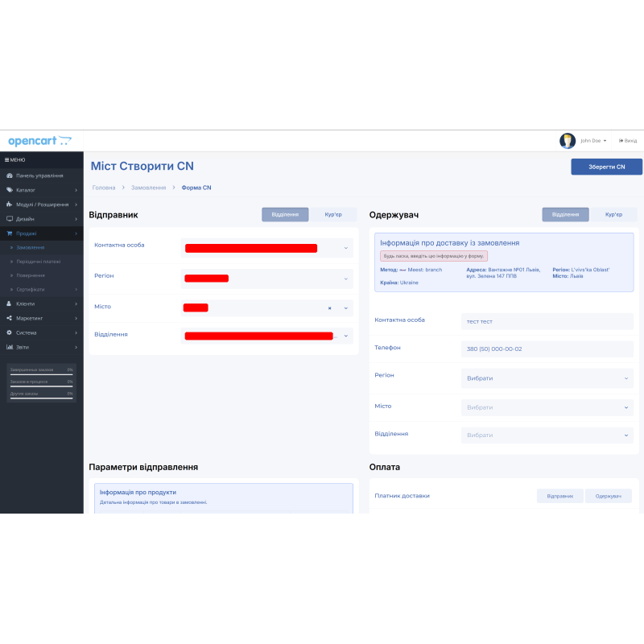Select the Маркетинг share icon
Viewport: 644px width, 644px height.
pyautogui.click(x=9, y=318)
